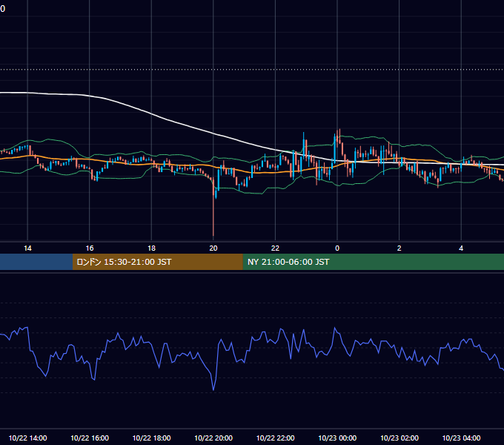Click the 10/22 18:00 time label
The width and height of the screenshot is (504, 445).
[x=151, y=438]
